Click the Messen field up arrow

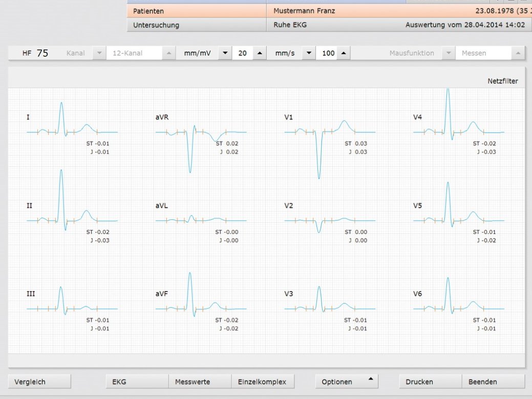point(518,53)
